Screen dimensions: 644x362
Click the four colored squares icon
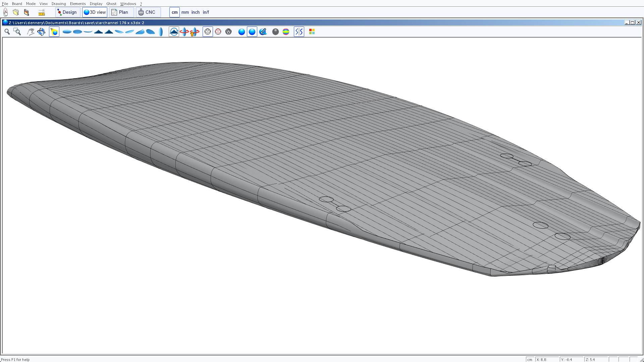[x=312, y=32]
